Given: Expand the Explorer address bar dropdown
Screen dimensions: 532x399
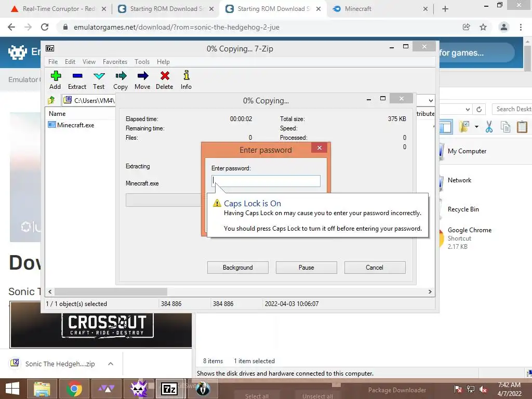Looking at the screenshot, I should tap(468, 109).
